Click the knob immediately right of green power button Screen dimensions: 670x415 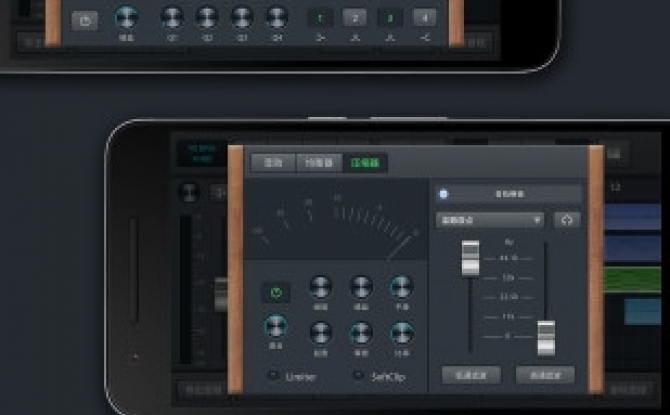(x=320, y=287)
